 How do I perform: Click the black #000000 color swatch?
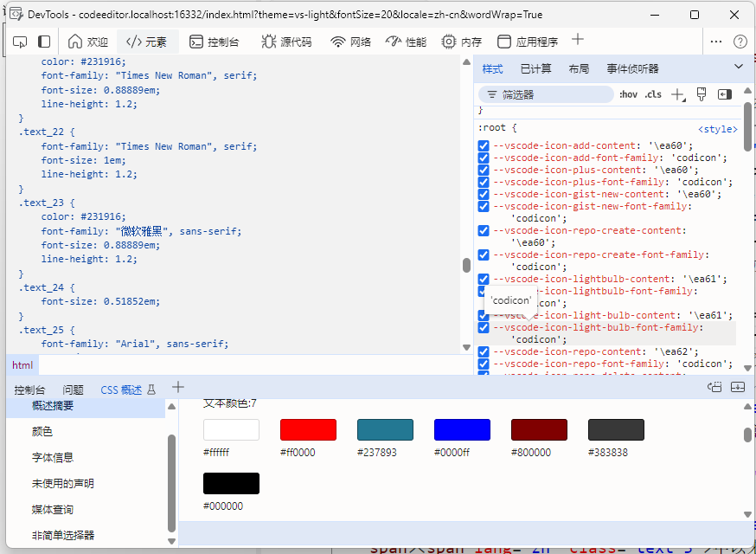[232, 484]
